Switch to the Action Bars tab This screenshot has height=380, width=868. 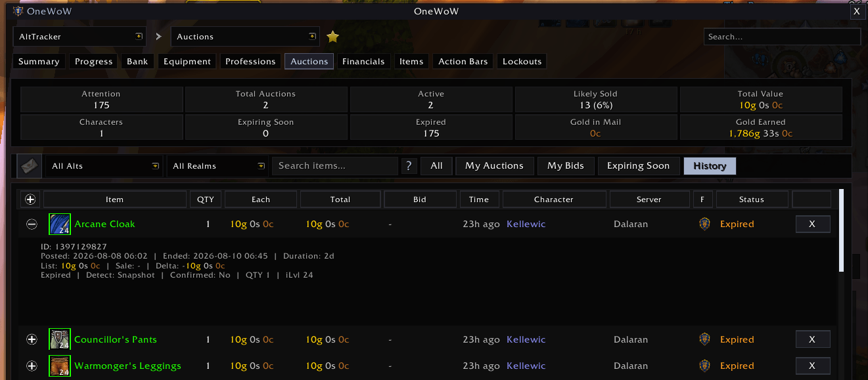click(x=463, y=62)
